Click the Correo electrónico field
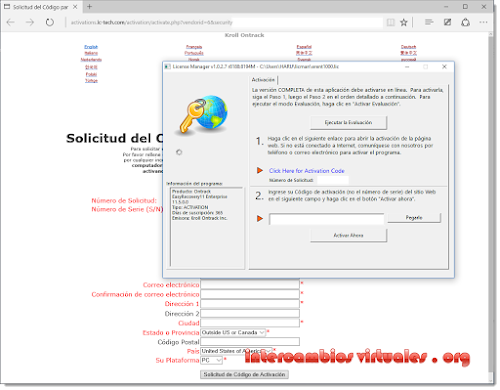This screenshot has height=390, width=500. tap(250, 284)
